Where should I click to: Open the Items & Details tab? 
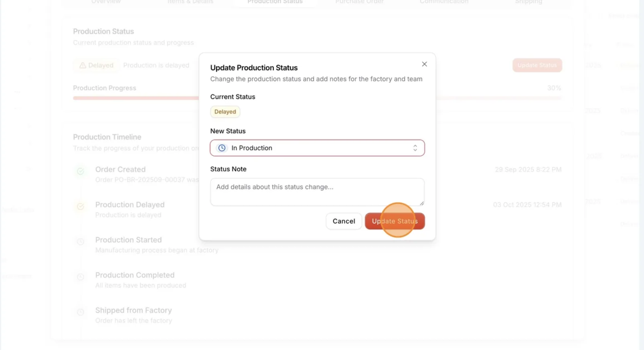click(x=190, y=2)
